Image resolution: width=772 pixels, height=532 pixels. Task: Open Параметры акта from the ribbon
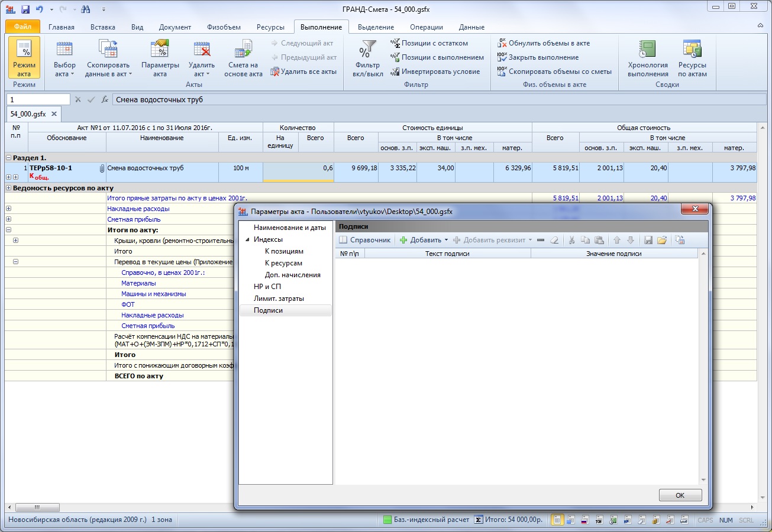[160, 58]
